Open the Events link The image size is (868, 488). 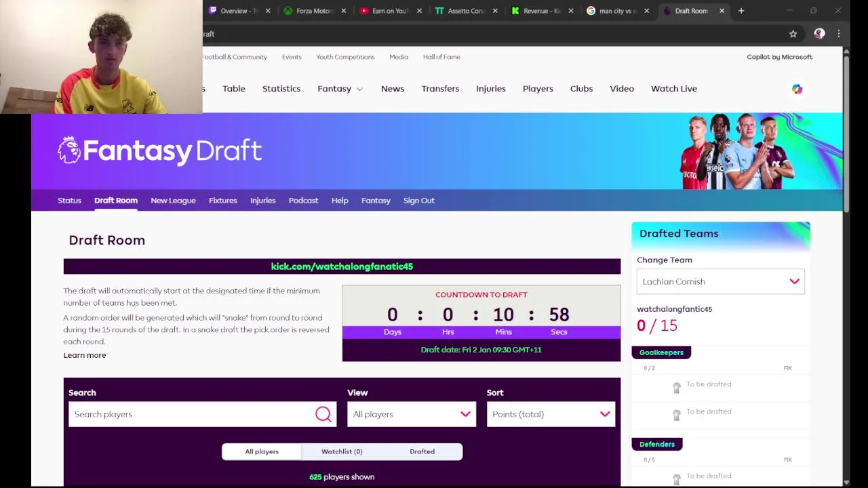coord(292,57)
